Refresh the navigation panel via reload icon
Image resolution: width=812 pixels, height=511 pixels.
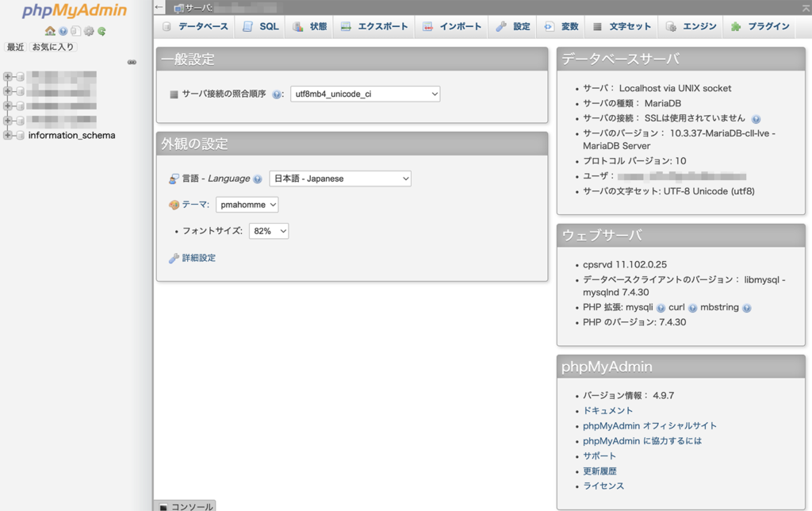coord(101,32)
